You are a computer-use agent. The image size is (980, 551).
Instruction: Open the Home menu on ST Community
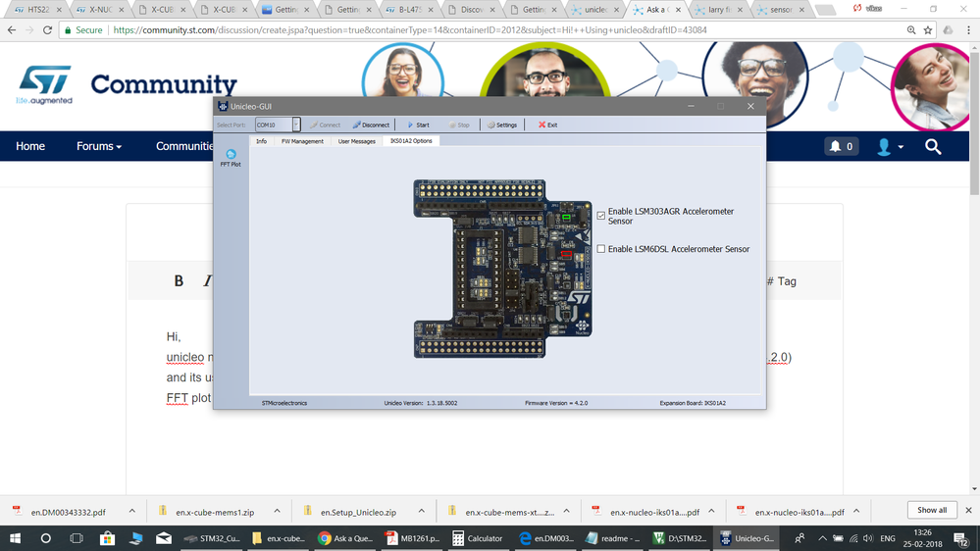coord(30,146)
